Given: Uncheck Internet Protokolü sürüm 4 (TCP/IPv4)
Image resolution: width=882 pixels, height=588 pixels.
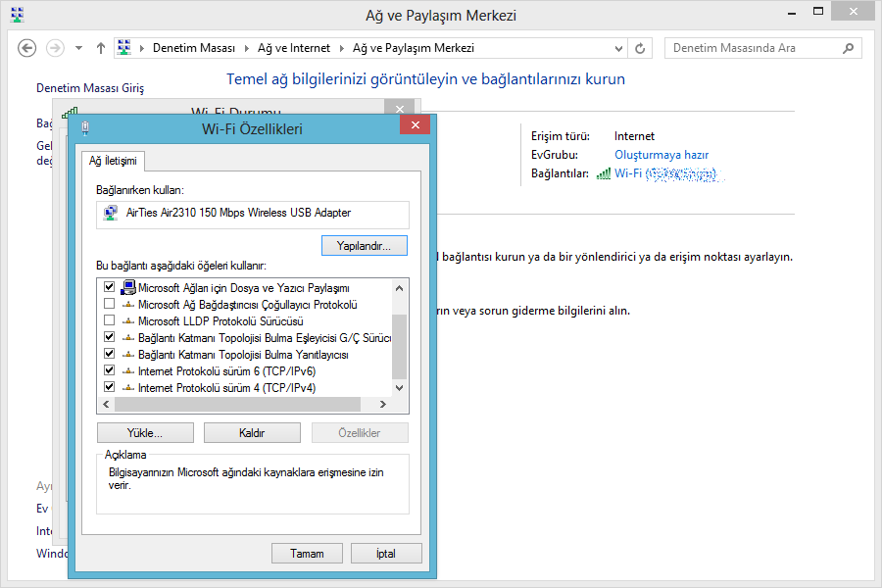Looking at the screenshot, I should coord(109,387).
